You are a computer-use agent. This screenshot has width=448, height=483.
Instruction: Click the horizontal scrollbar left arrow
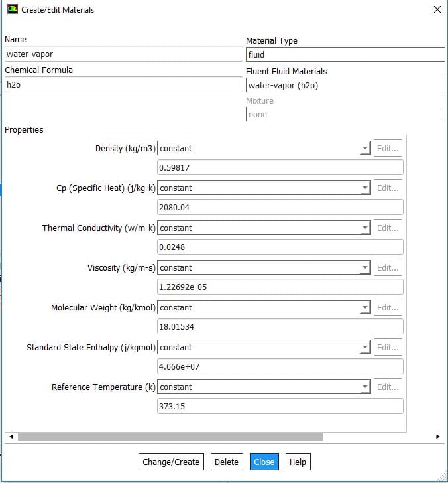(x=11, y=436)
